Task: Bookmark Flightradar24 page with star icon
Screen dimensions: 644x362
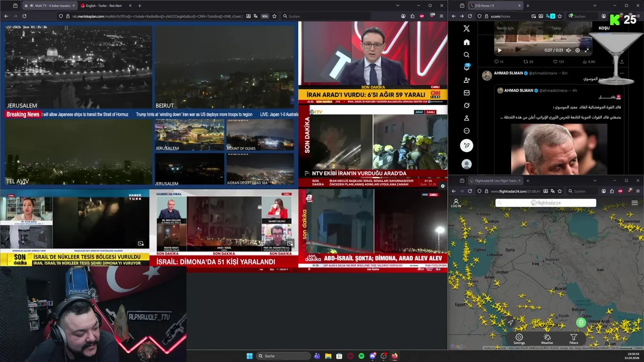Action: coord(559,191)
